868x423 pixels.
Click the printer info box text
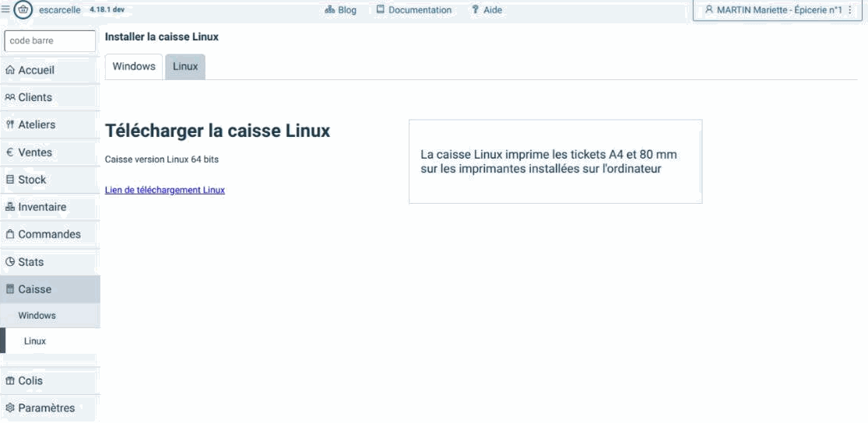click(549, 162)
